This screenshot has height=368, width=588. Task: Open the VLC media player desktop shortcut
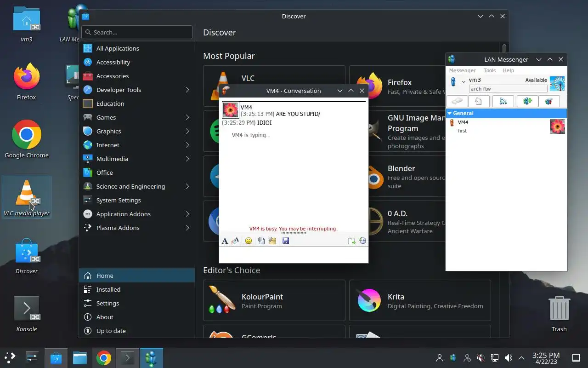click(x=27, y=197)
